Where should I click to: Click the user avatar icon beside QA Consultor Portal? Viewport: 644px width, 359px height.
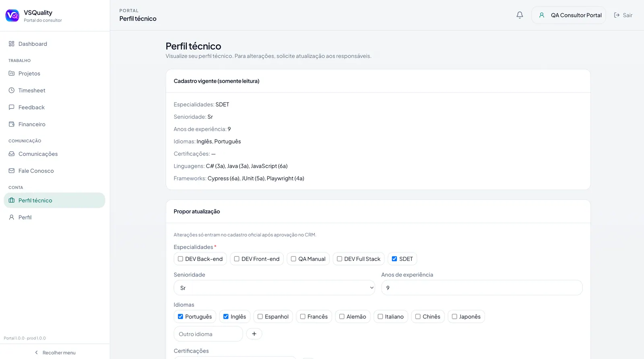coord(542,15)
